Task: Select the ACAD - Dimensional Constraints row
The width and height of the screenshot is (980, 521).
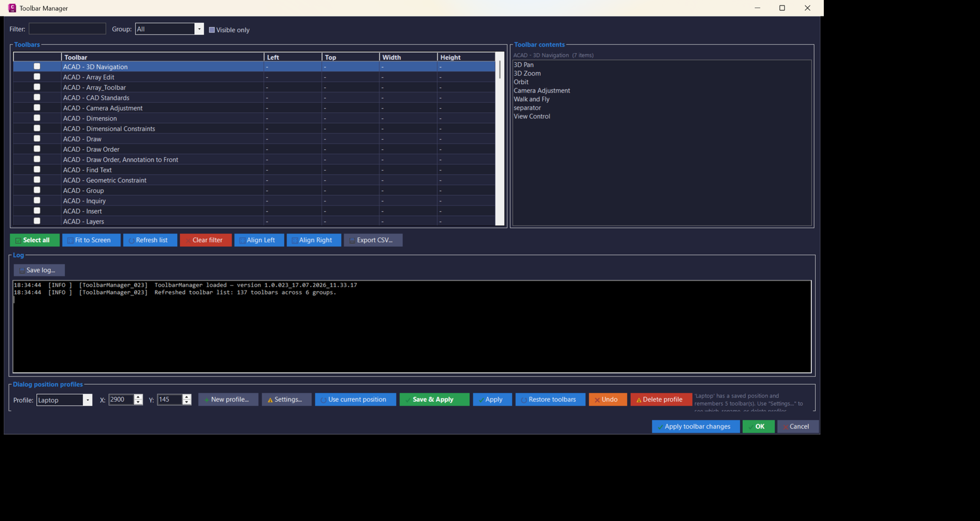Action: pos(254,129)
